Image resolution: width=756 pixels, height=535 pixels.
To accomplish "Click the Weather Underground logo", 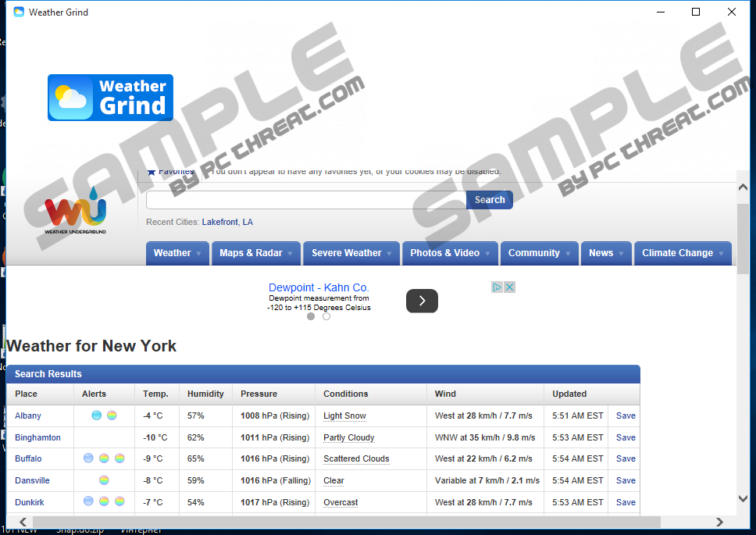I will pos(75,212).
